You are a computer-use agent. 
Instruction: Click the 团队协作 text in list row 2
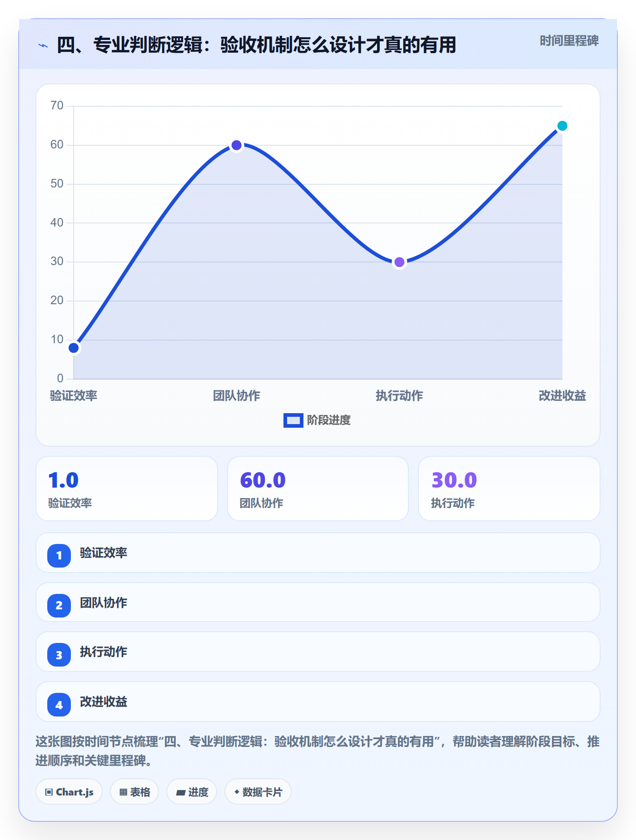(104, 603)
